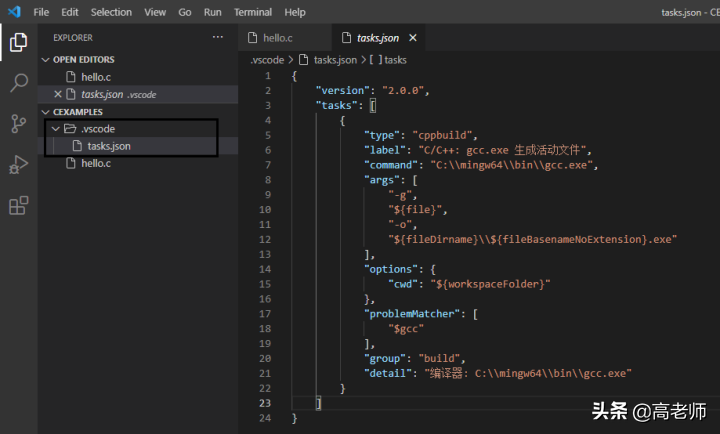This screenshot has width=720, height=434.
Task: Open the Selection menu
Action: (111, 12)
